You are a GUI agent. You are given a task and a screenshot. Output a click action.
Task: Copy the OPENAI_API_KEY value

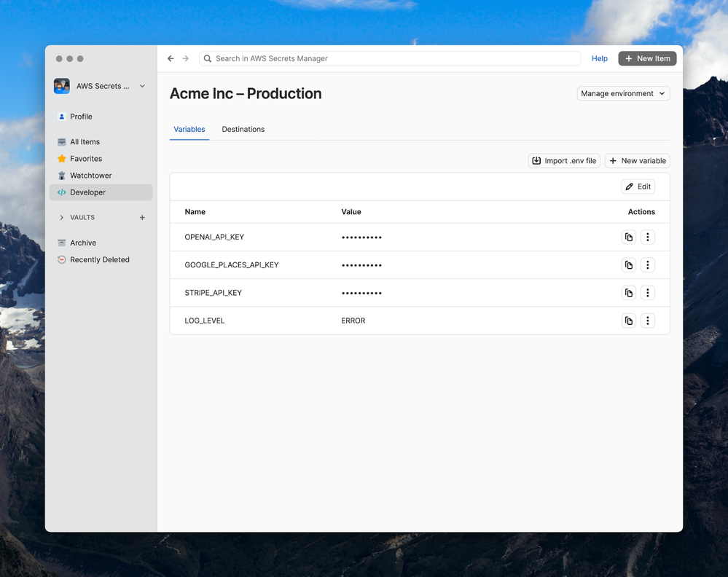click(628, 237)
